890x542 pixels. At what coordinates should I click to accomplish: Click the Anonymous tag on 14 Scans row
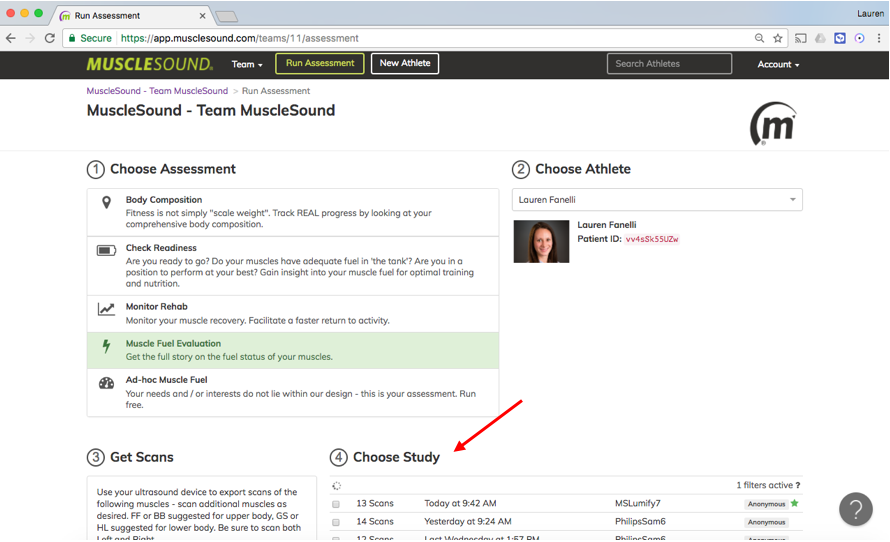766,522
